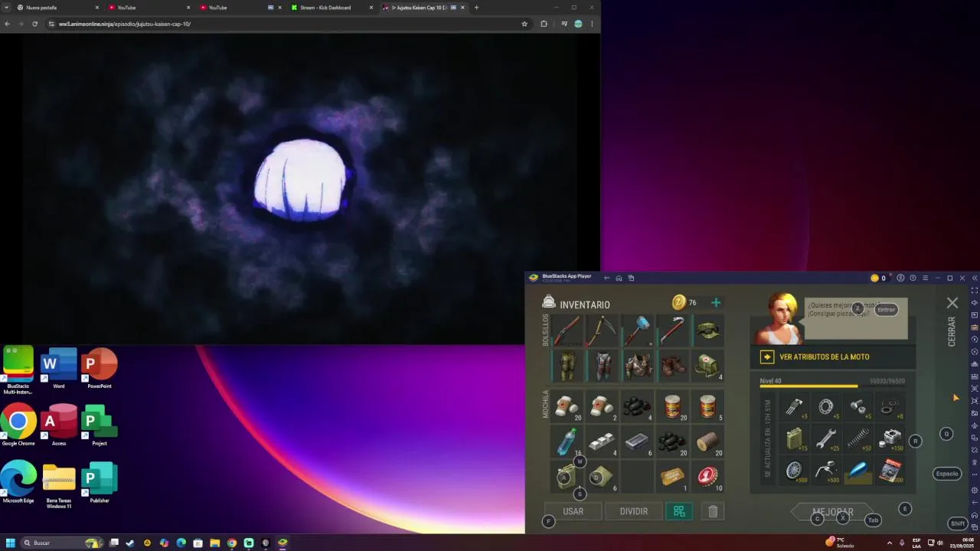Viewport: 980px width, 551px height.
Task: Open Access desktop shortcut
Action: [59, 426]
